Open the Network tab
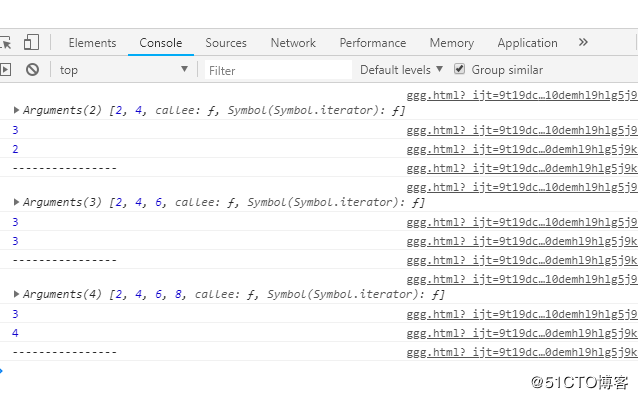Viewport: 638px width, 399px height. pyautogui.click(x=293, y=43)
